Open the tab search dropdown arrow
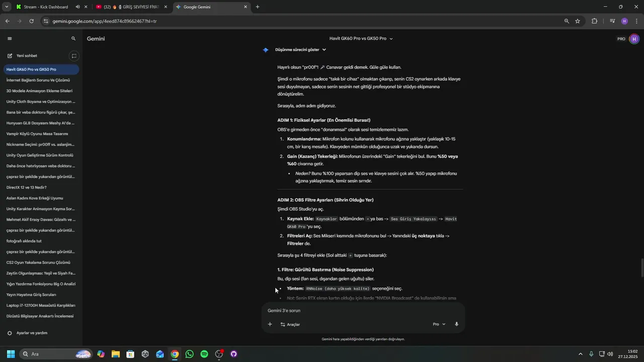Screen dimensions: 644x362 click(7, 7)
